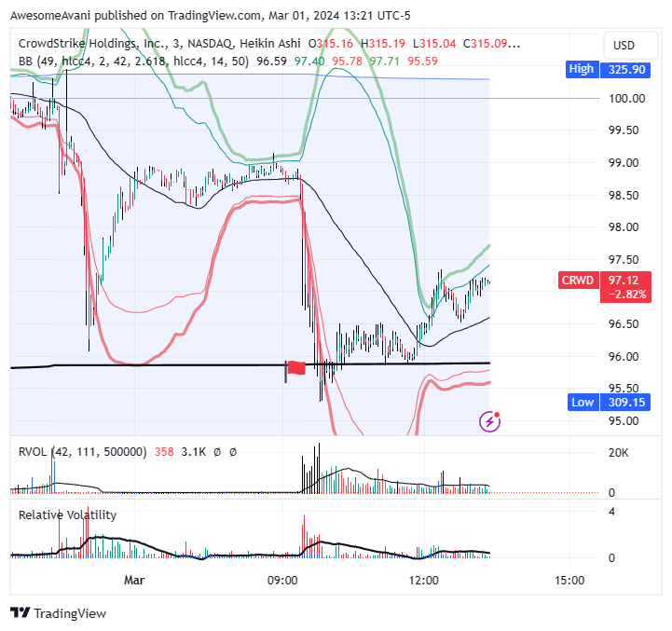The height and width of the screenshot is (631, 672).
Task: Click the 15:00 time axis label
Action: [569, 581]
